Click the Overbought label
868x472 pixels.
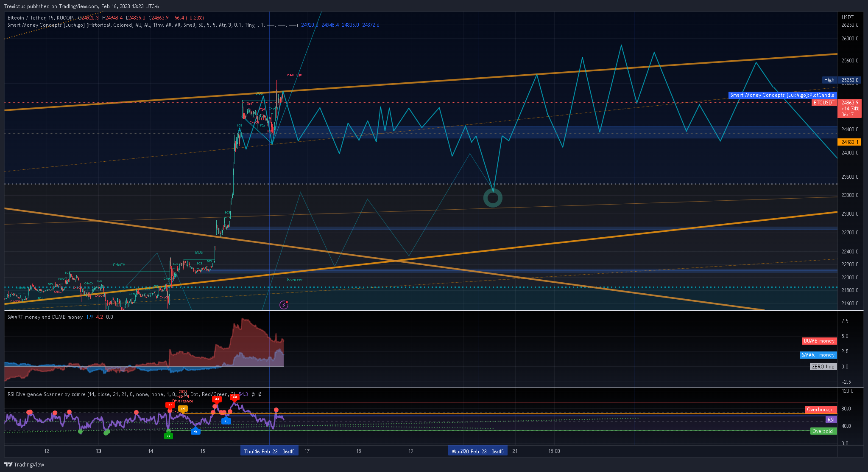click(821, 410)
